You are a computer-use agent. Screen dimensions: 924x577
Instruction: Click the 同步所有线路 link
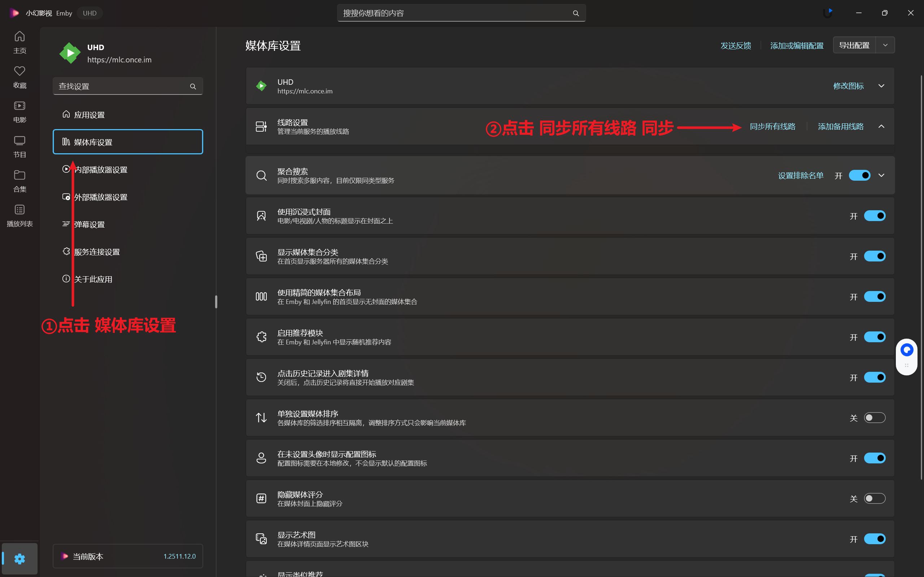point(772,126)
